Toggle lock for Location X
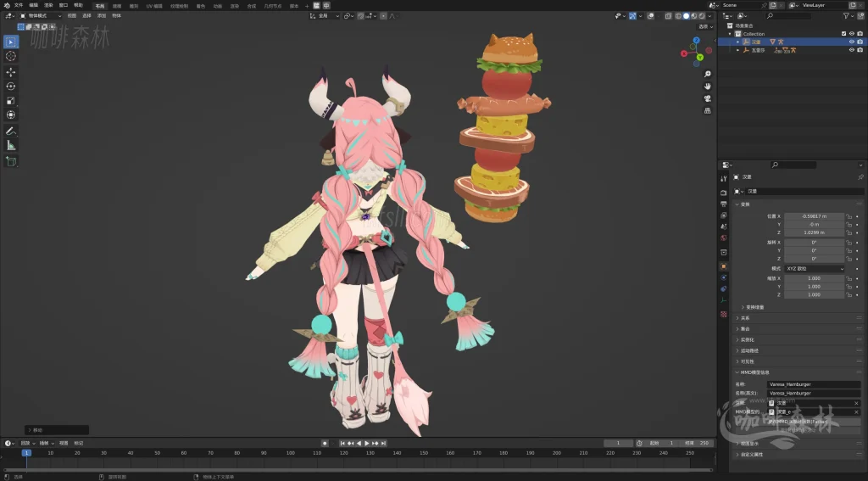Image resolution: width=868 pixels, height=481 pixels. coord(849,216)
